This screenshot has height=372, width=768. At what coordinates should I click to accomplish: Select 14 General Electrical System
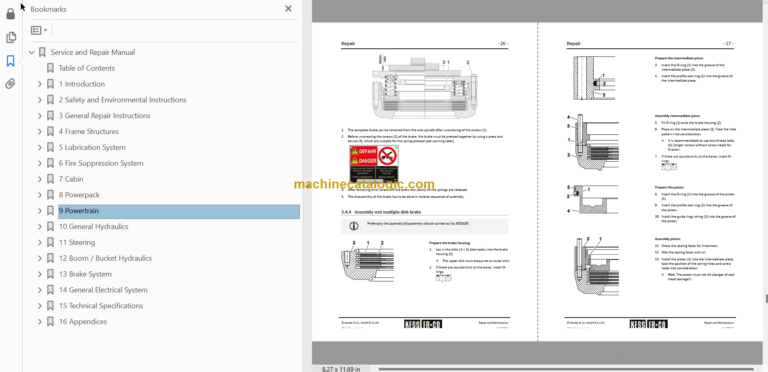point(103,290)
